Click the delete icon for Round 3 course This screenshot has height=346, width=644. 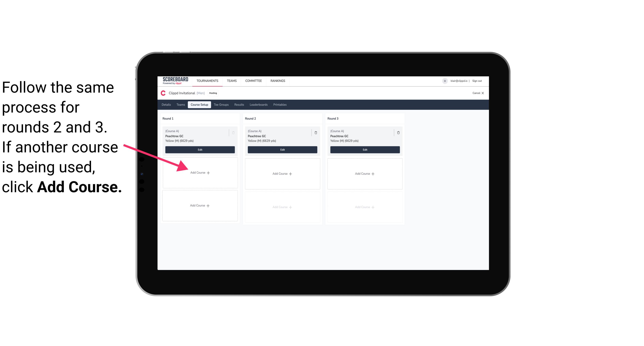[x=397, y=132]
